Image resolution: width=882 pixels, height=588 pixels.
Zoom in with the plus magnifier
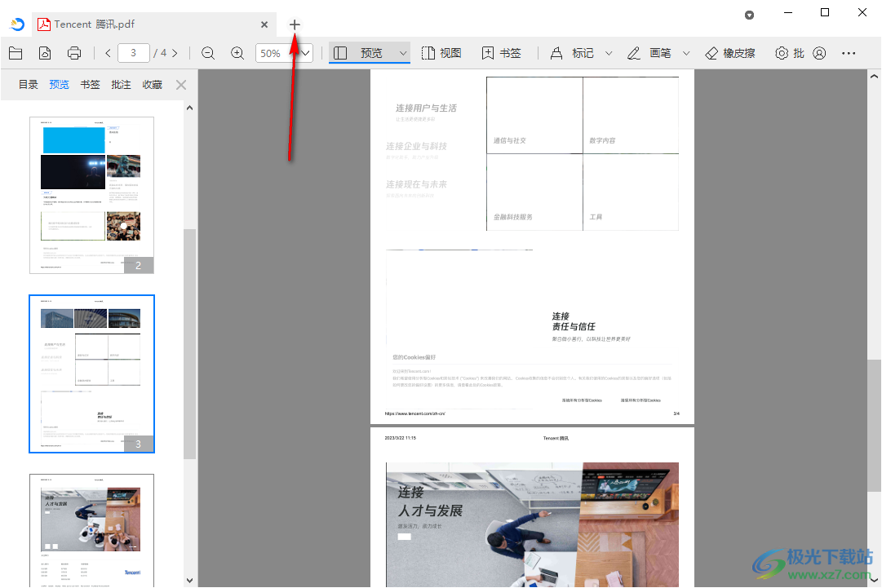(237, 53)
